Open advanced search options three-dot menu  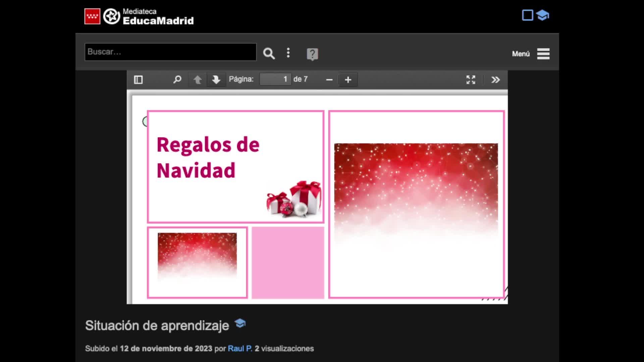(x=288, y=53)
